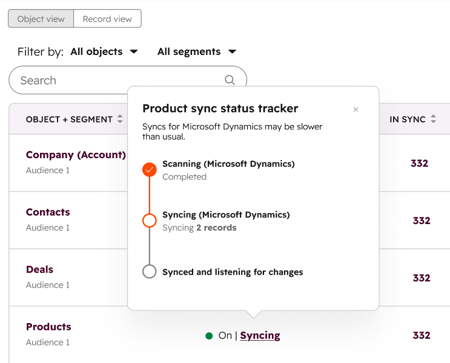Click 'Audience 1' under Company (Account)
This screenshot has height=363, width=450.
click(48, 170)
